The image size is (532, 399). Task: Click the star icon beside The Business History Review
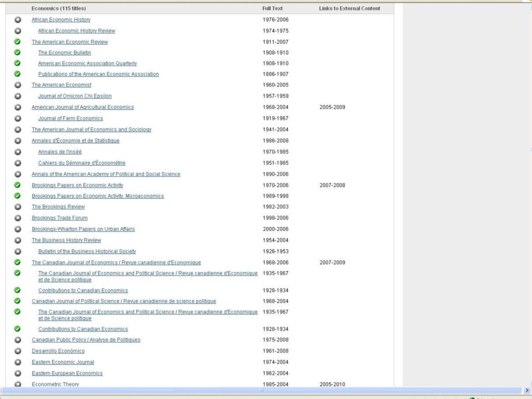(x=18, y=241)
